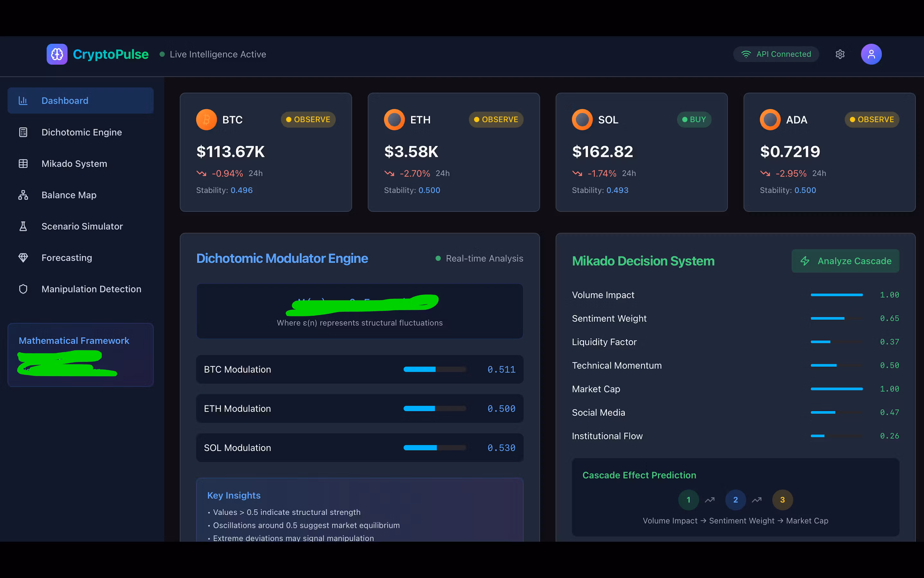Click the ADA downward trend icon
This screenshot has height=578, width=924.
pos(765,173)
